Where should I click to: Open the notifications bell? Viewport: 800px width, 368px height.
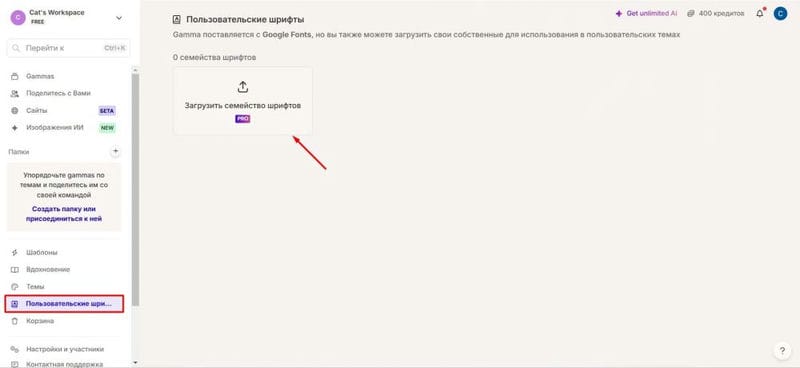pos(760,14)
